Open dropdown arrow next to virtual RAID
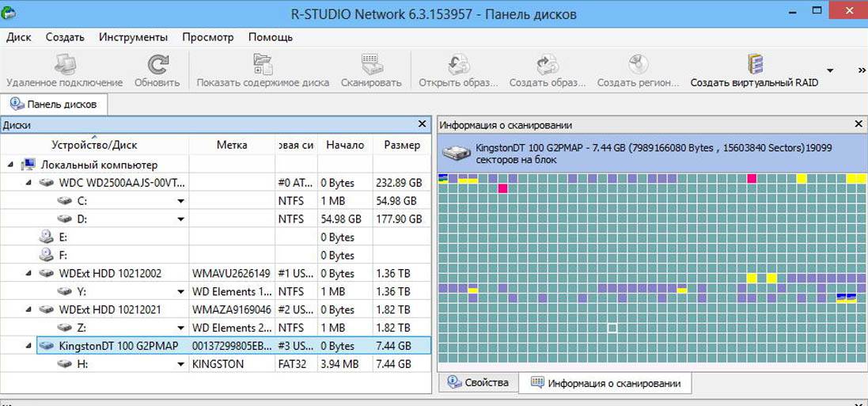 coord(830,70)
